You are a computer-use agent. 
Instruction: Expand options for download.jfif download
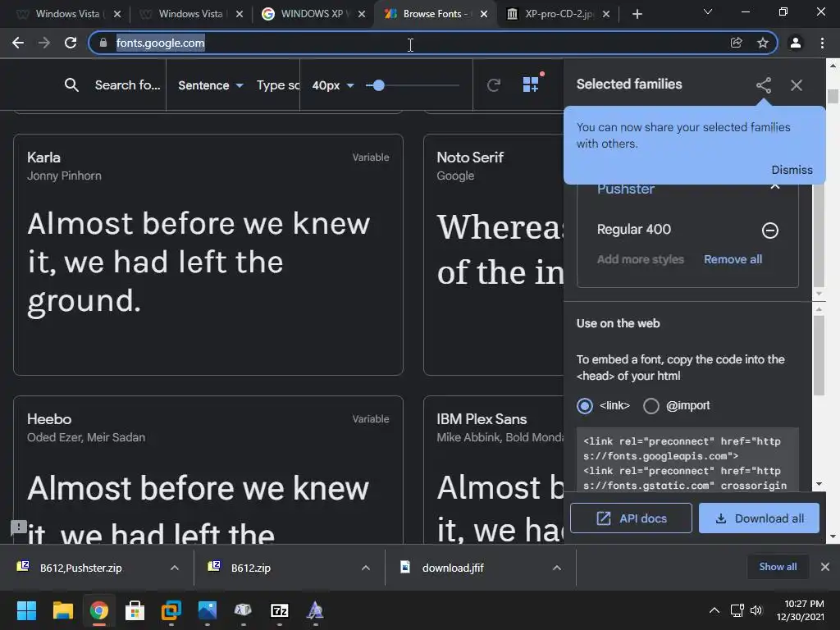tap(557, 568)
